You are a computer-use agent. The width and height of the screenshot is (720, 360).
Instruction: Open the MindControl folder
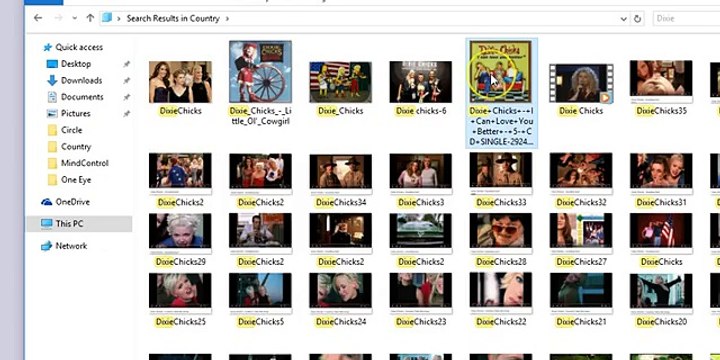(x=84, y=163)
